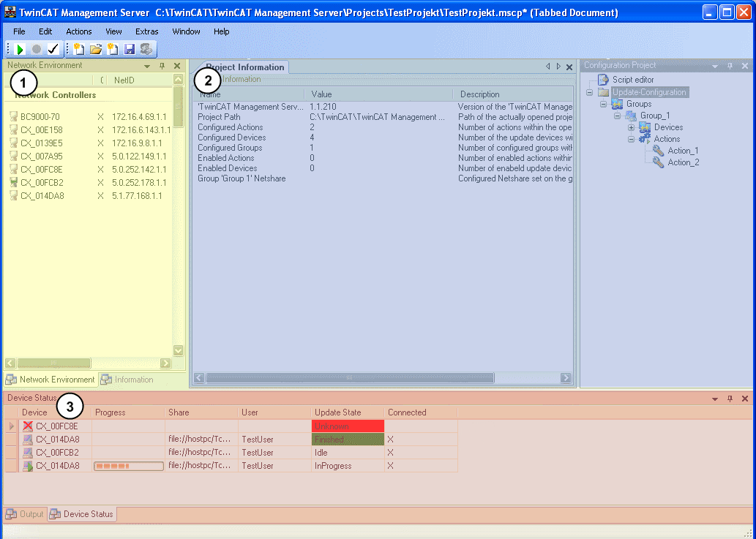The height and width of the screenshot is (539, 756).
Task: Collapse the Groups tree node
Action: coord(604,104)
